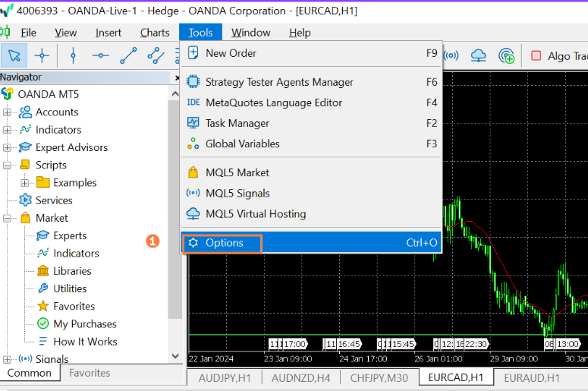Open MetaQuotes Language Editor entry
Viewport: 588px width, 391px height.
[x=273, y=102]
